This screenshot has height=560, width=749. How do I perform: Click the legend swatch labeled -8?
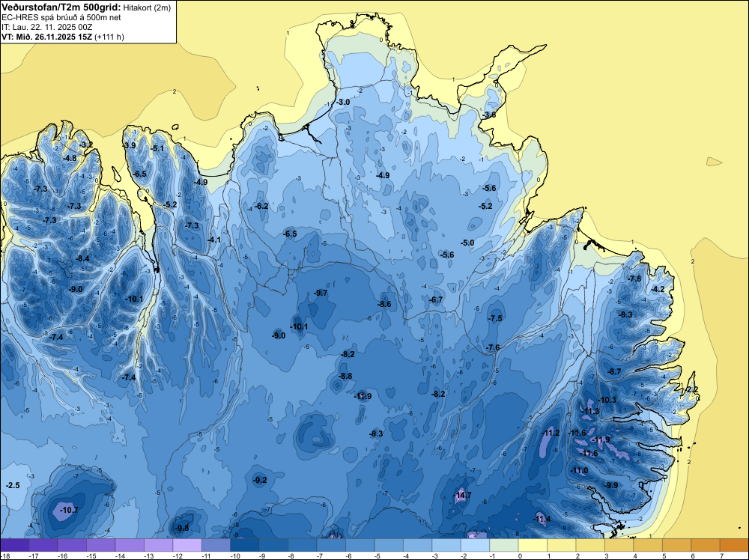coord(303,545)
